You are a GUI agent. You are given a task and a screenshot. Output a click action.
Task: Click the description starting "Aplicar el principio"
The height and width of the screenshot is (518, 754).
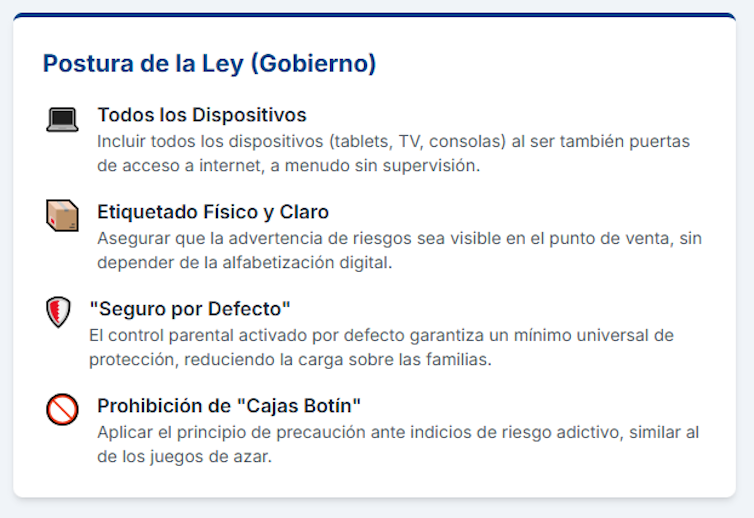398,444
